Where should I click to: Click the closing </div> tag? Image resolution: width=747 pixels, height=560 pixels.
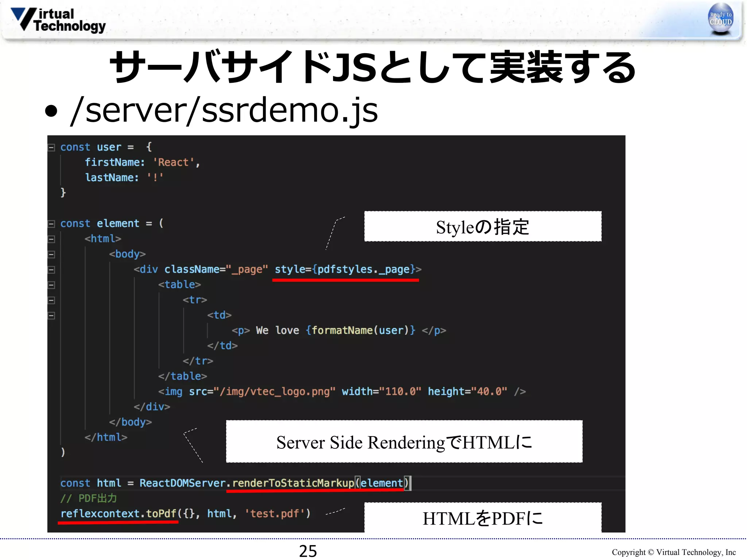pos(152,407)
